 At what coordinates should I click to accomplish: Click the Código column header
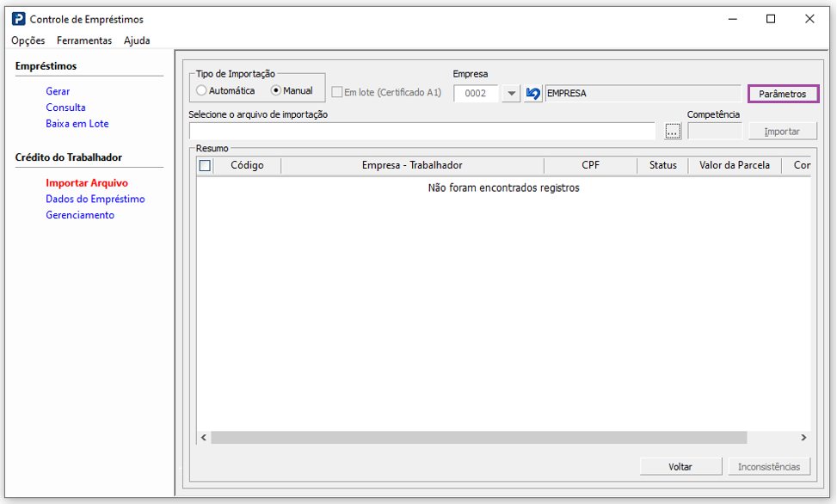pos(247,165)
